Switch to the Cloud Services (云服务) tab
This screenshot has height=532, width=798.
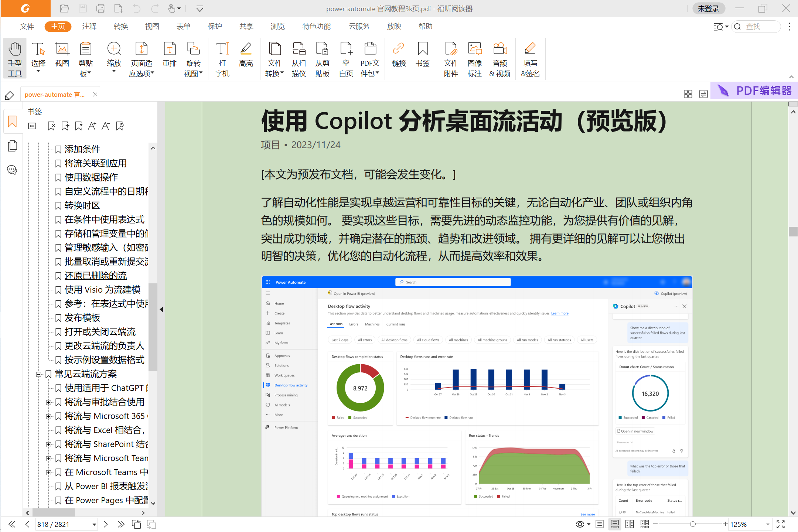point(359,27)
